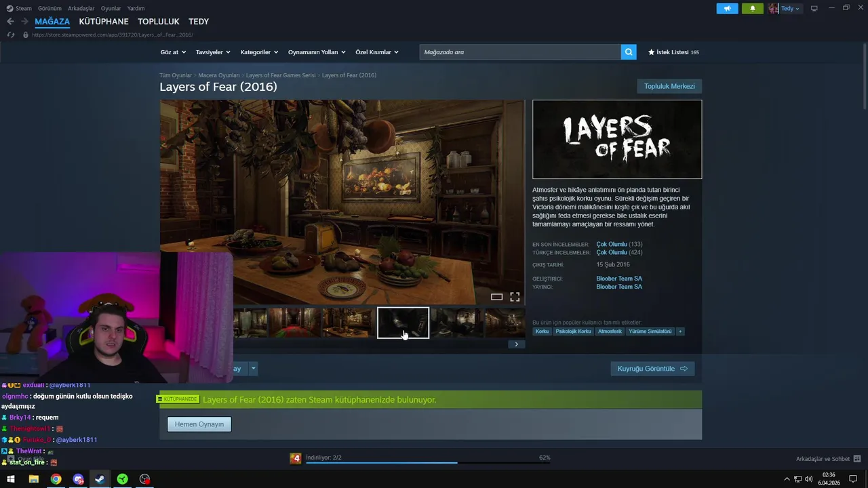Switch to KÜTÜPHANE tab
This screenshot has width=868, height=488.
[x=104, y=22]
